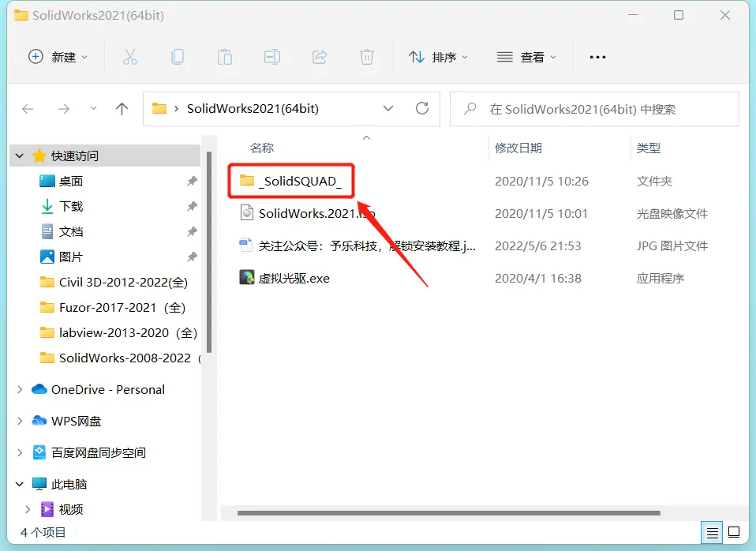Collapse 此电脑 tree node
756x551 pixels.
20,484
